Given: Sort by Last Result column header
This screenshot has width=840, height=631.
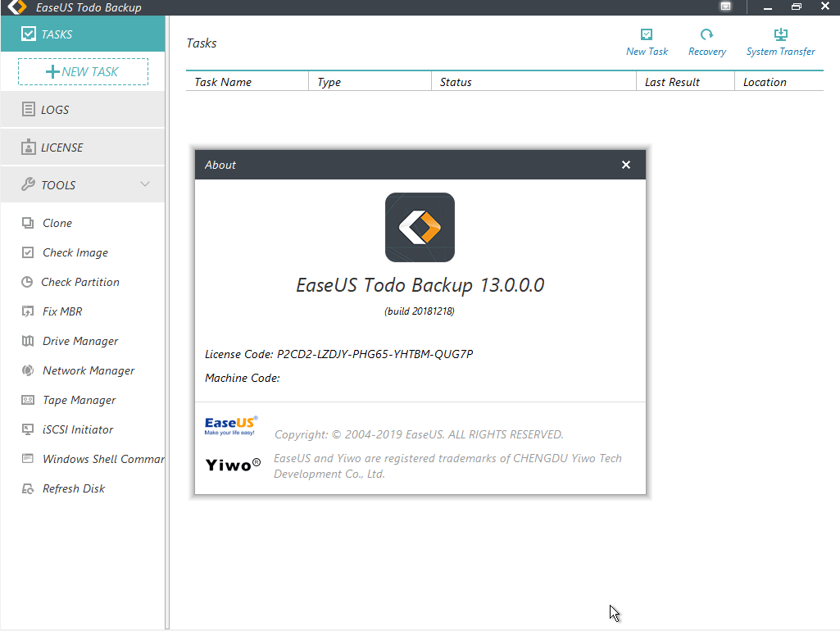Looking at the screenshot, I should click(x=686, y=82).
